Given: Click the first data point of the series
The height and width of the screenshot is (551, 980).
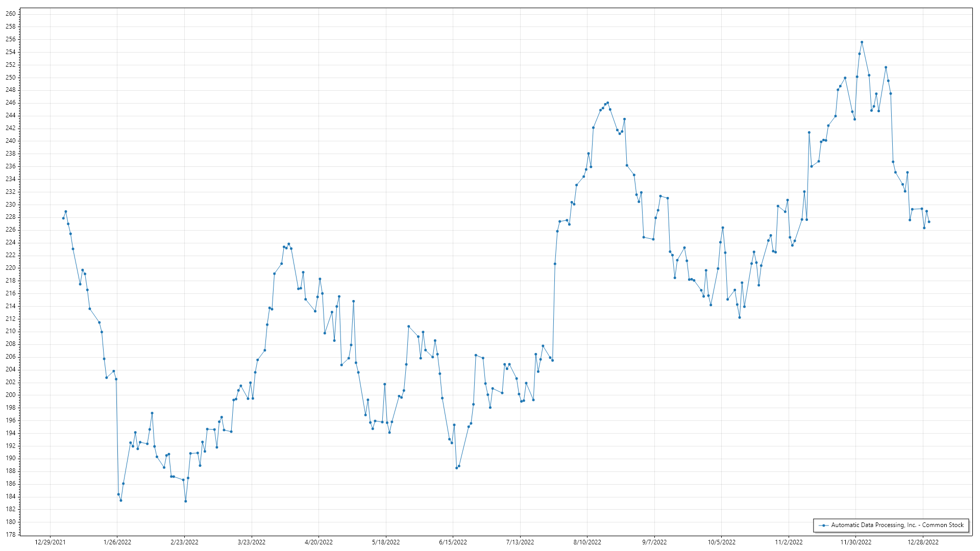Looking at the screenshot, I should pos(63,218).
